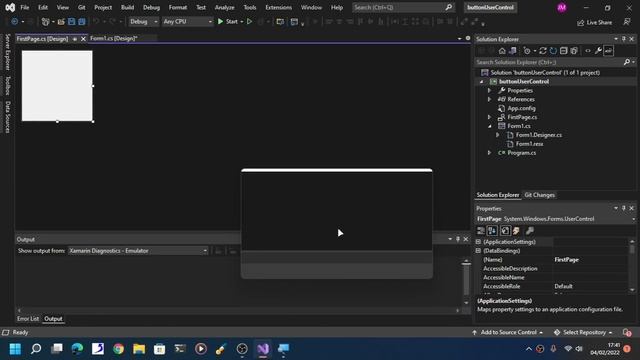This screenshot has height=360, width=640.
Task: Click the notifications bell in status bar
Action: [x=627, y=332]
